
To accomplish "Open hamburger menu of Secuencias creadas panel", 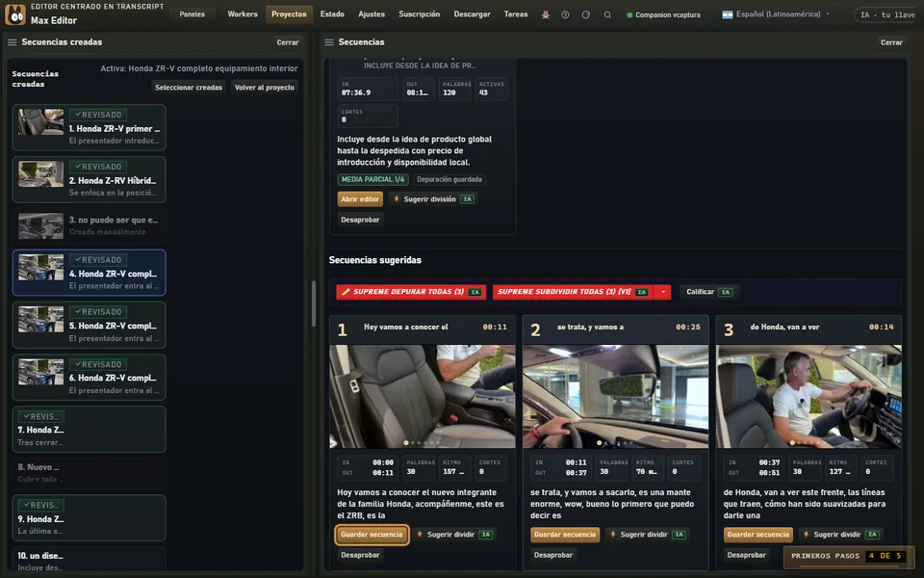I will (x=12, y=42).
